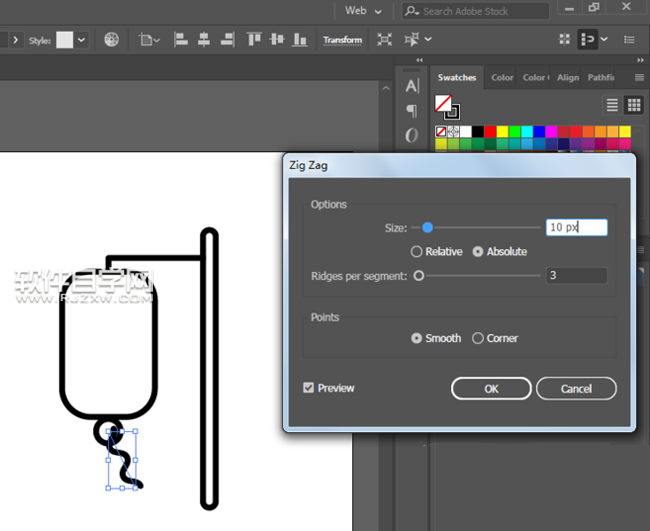Select the Relative radio option

pyautogui.click(x=417, y=252)
